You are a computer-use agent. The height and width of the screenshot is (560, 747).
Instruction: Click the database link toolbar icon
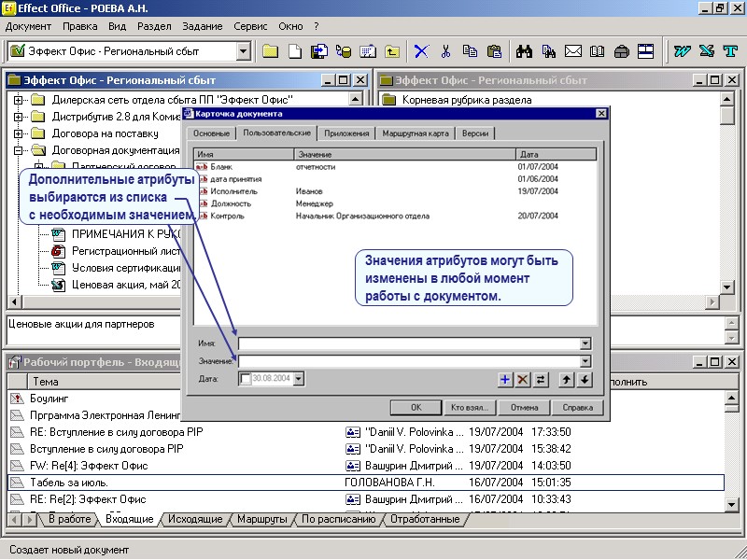(x=344, y=51)
